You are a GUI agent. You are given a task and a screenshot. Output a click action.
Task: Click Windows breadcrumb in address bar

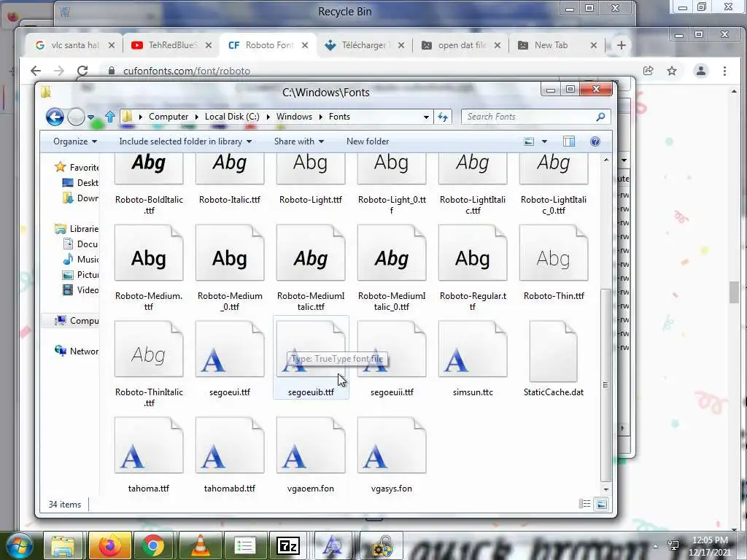(x=294, y=117)
